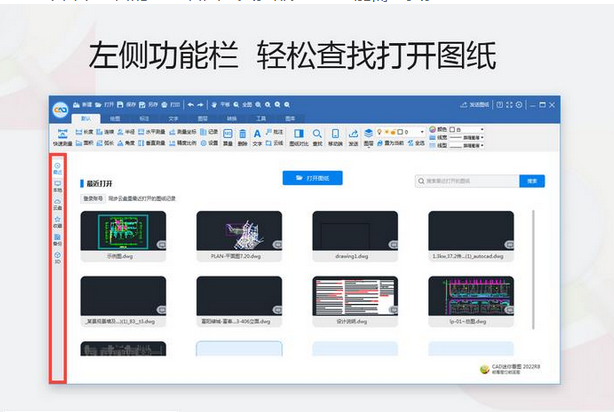This screenshot has width=614, height=412.
Task: Click the CAD logo application button
Action: 61,110
